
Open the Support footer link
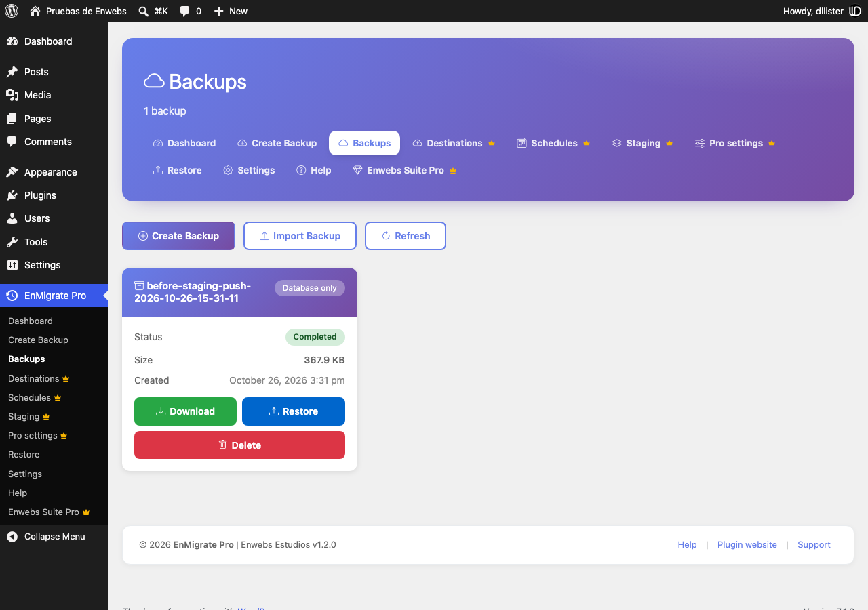click(x=814, y=544)
